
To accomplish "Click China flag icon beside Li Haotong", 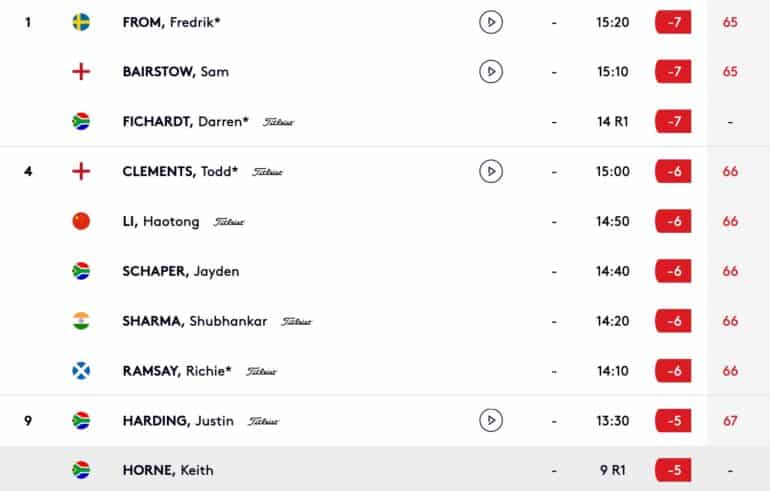I will click(81, 221).
